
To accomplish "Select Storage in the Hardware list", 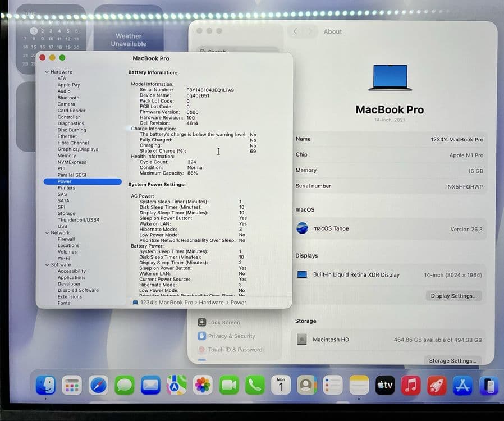I will click(x=66, y=213).
